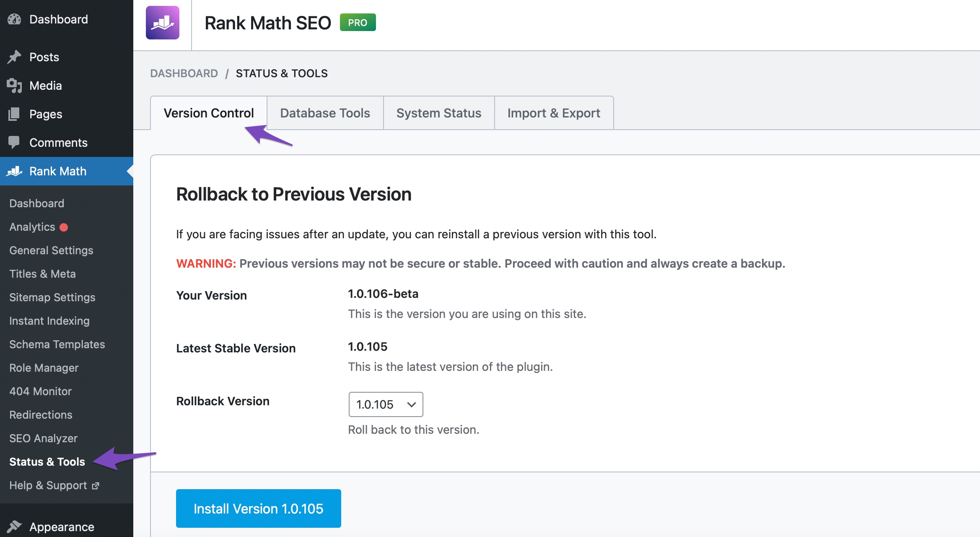Click Install Version 1.0.105 button
This screenshot has height=537, width=980.
[258, 508]
